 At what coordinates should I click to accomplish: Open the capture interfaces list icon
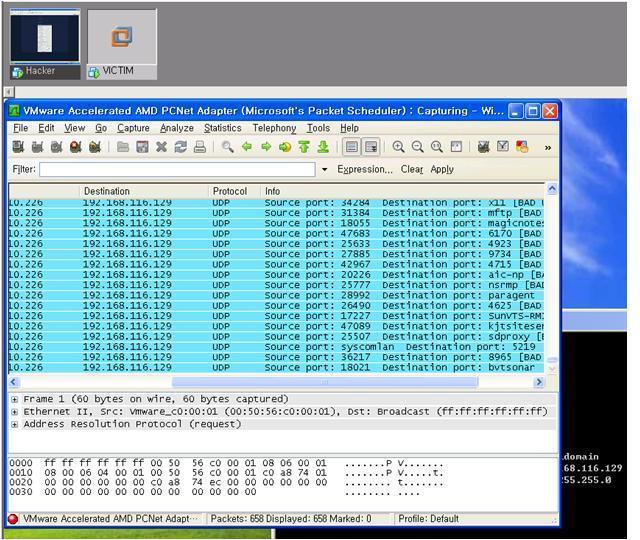pyautogui.click(x=18, y=147)
